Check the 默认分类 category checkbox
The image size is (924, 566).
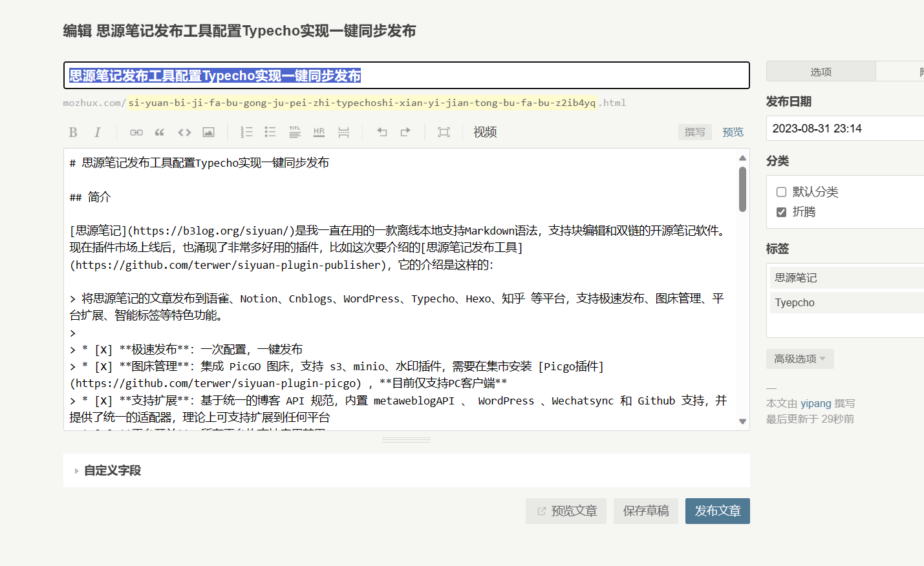pyautogui.click(x=781, y=192)
